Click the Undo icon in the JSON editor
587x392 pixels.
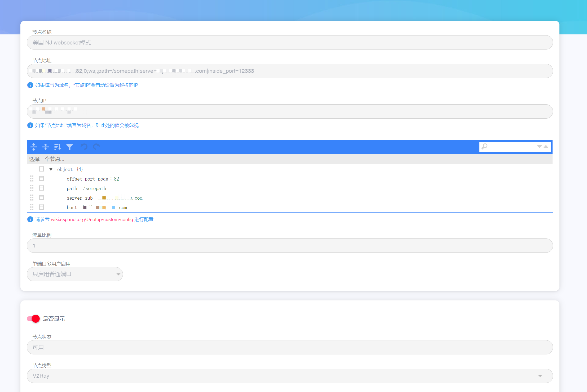(84, 147)
